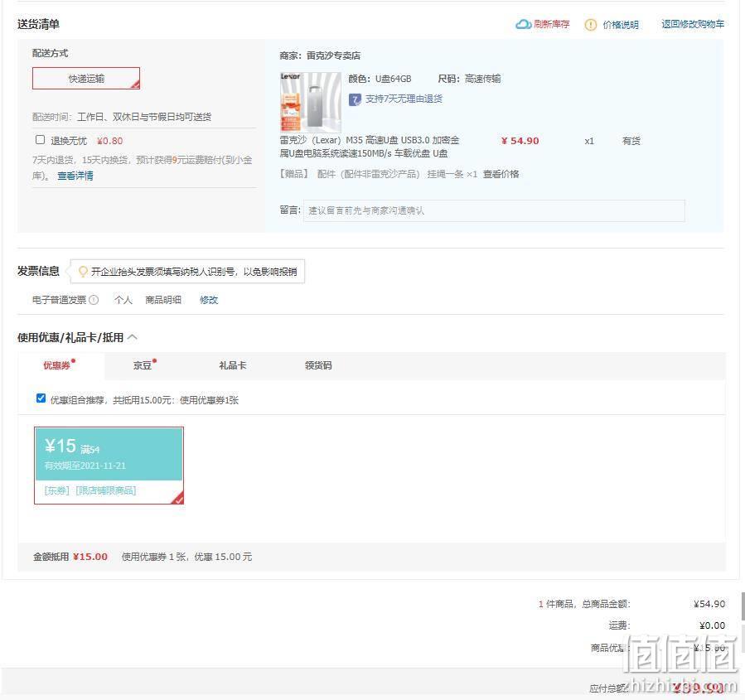Click 修改 to edit invoice info
This screenshot has width=745, height=700.
pyautogui.click(x=209, y=300)
